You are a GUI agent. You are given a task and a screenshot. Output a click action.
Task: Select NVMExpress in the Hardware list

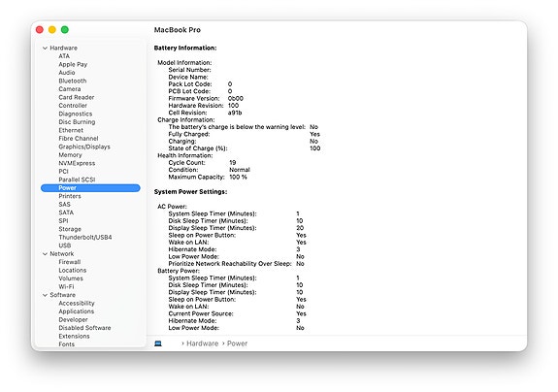pos(77,163)
